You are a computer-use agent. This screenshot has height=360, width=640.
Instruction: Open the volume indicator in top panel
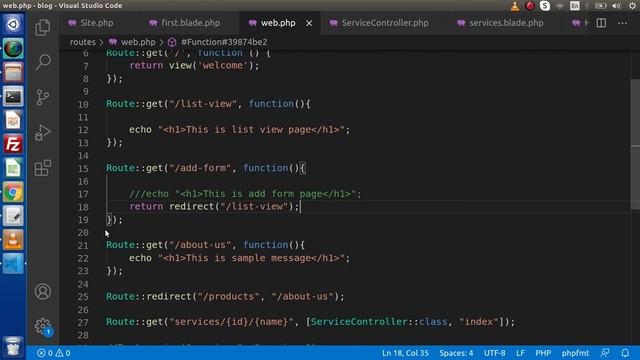(x=617, y=6)
